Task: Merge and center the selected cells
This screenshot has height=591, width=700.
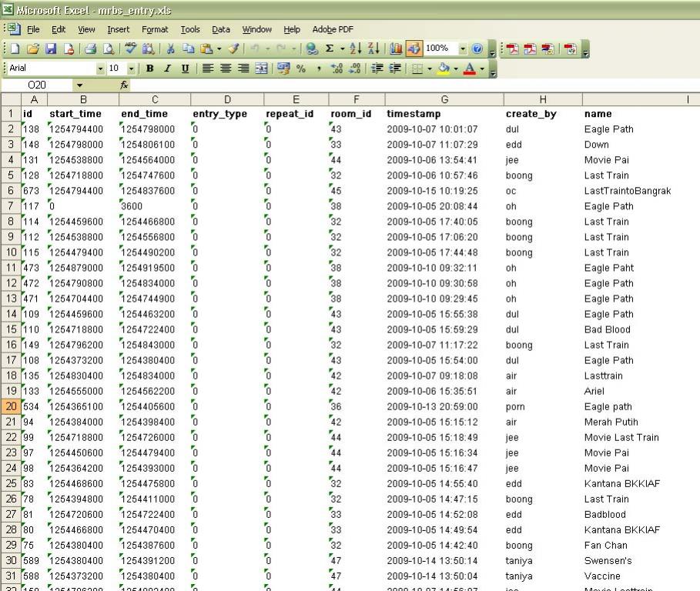Action: coord(261,68)
